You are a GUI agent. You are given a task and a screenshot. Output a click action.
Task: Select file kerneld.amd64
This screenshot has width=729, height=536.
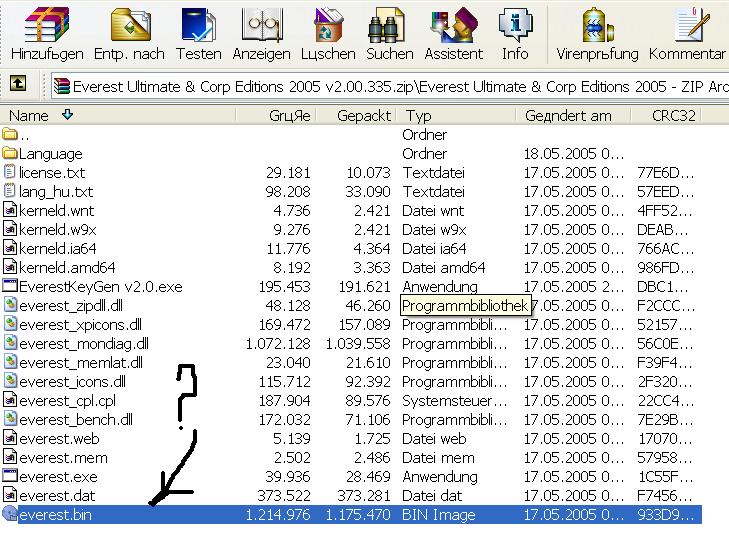tap(67, 268)
